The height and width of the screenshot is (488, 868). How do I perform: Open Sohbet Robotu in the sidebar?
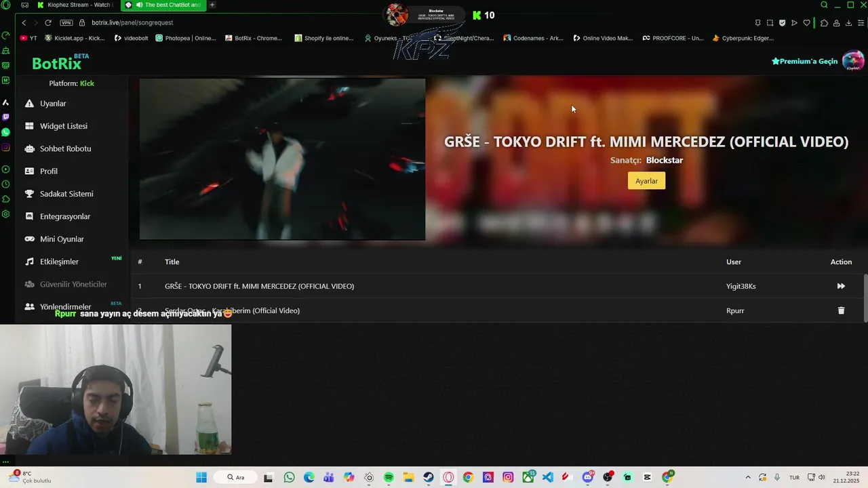(58, 148)
